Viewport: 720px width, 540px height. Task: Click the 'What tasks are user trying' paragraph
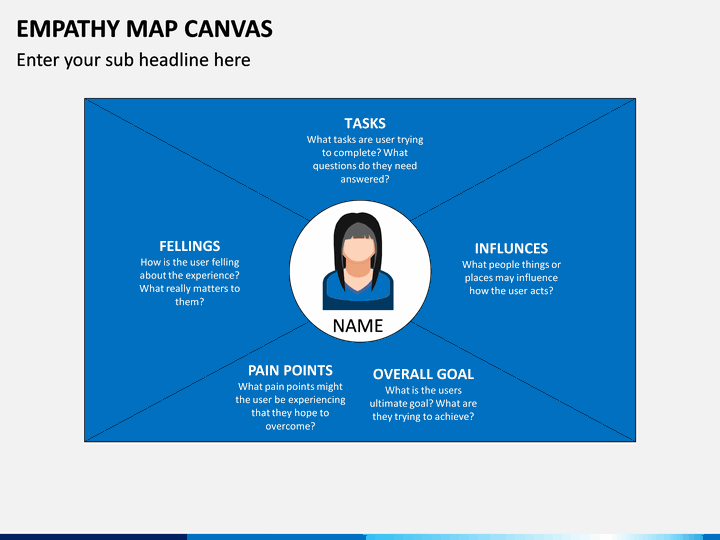[365, 159]
